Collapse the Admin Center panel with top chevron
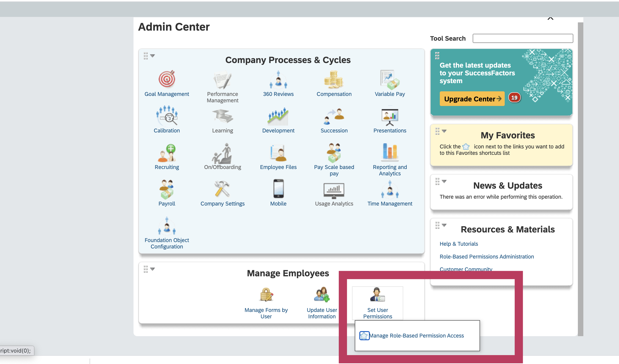Viewport: 619px width, 364px height. point(550,18)
